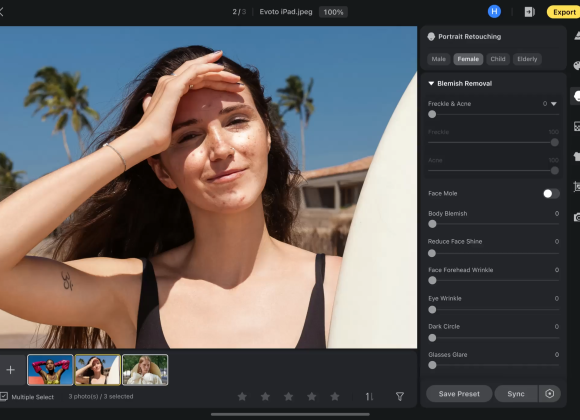580x420 pixels.
Task: Open the user profile H avatar
Action: [494, 11]
